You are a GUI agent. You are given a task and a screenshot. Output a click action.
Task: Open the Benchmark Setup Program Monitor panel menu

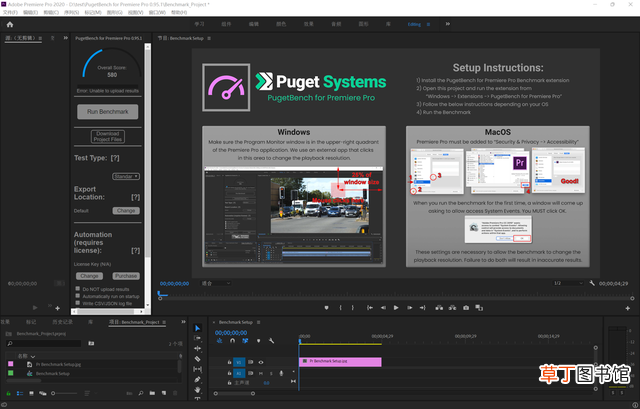(209, 38)
